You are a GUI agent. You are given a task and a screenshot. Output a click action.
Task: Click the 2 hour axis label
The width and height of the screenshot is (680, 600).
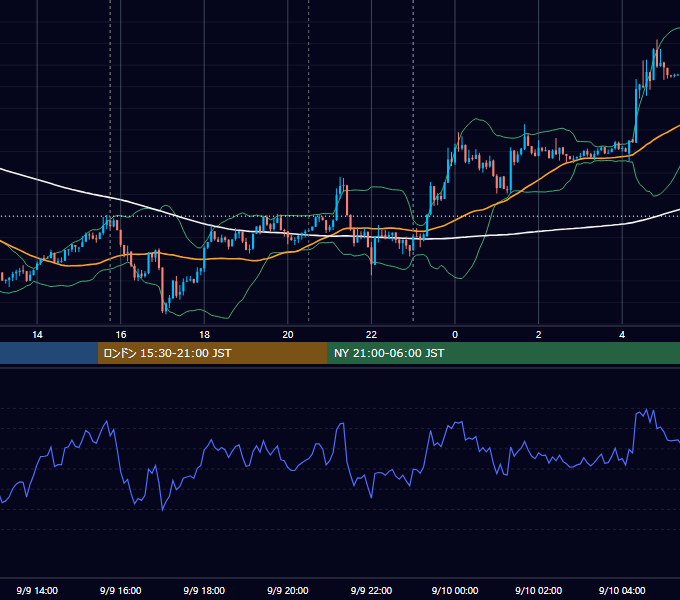point(539,335)
